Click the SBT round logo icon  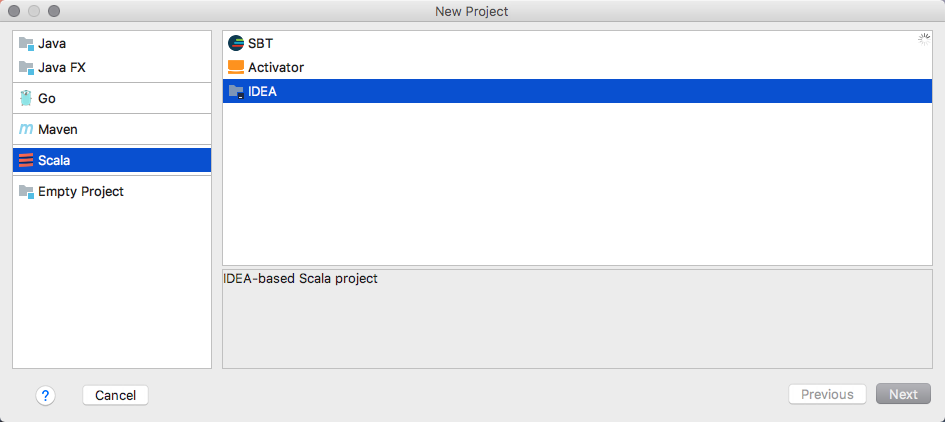[236, 43]
